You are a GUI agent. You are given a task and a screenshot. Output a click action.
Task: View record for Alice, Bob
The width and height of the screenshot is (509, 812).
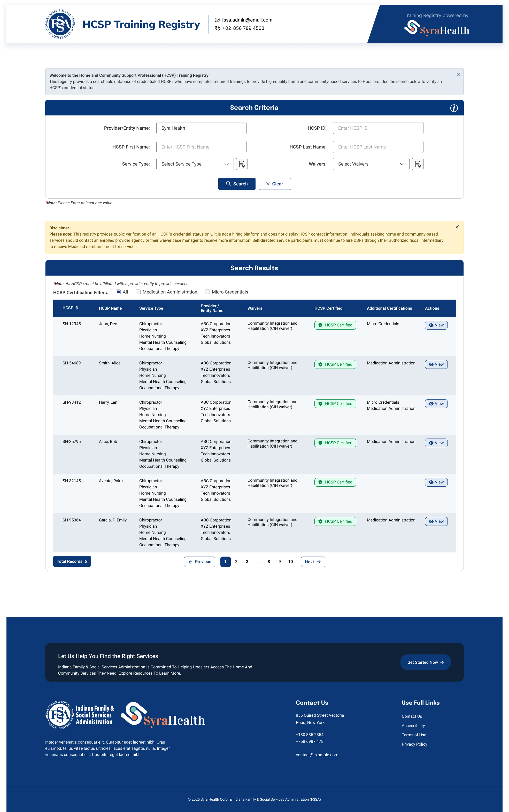coord(436,443)
